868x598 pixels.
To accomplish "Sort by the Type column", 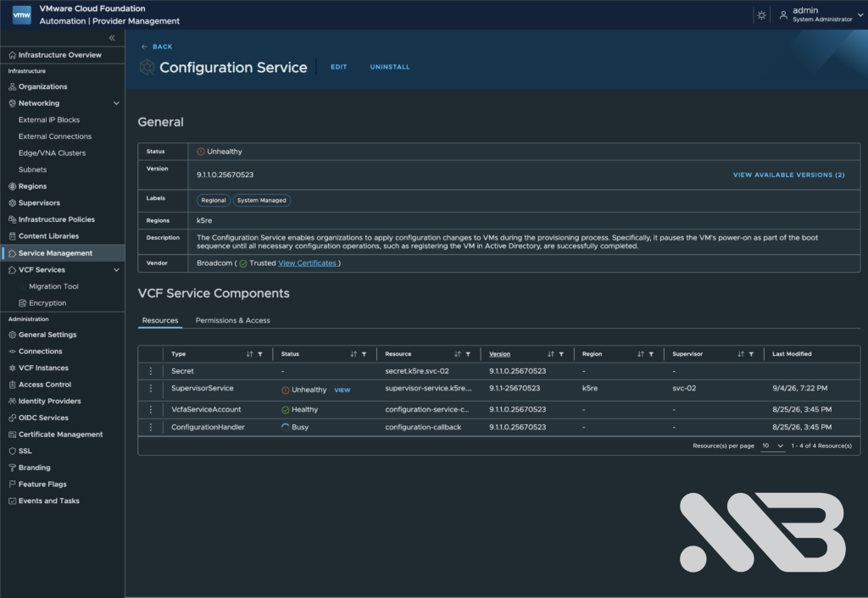I will click(249, 354).
